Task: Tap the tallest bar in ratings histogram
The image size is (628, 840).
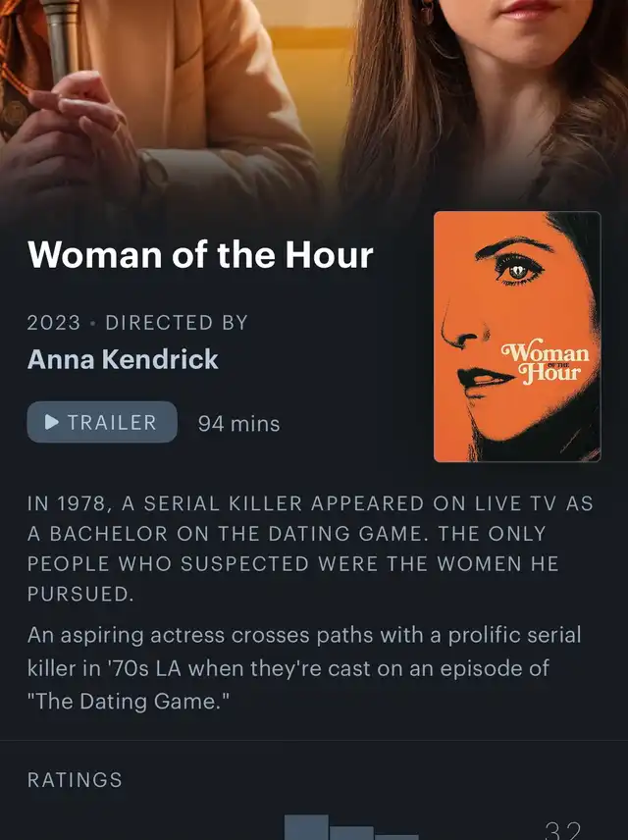Action: 306,827
